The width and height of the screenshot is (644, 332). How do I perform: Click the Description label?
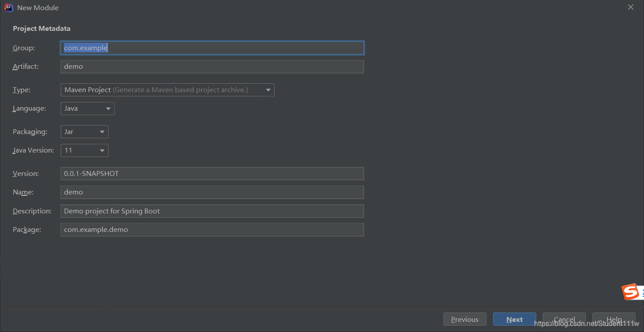[x=32, y=211]
